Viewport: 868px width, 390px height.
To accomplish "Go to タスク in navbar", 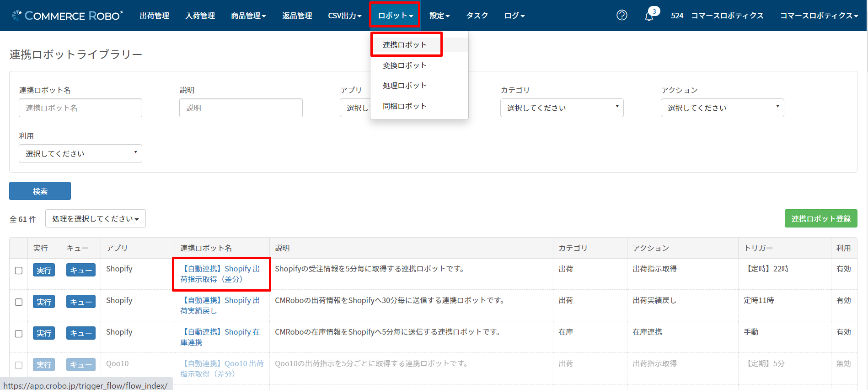I will click(x=477, y=16).
